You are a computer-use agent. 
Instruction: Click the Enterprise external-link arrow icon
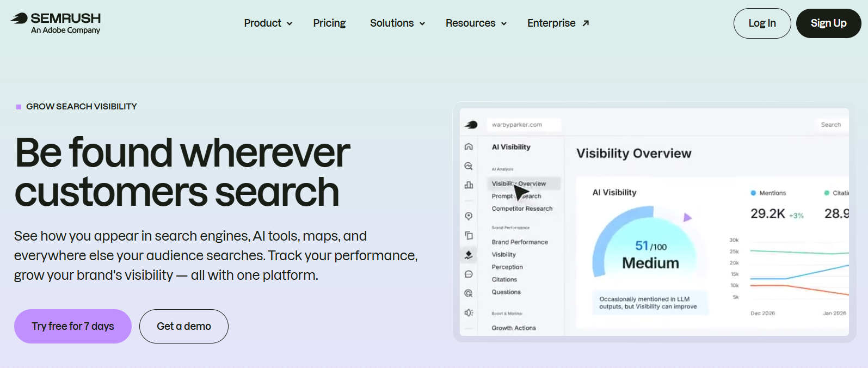click(x=586, y=23)
